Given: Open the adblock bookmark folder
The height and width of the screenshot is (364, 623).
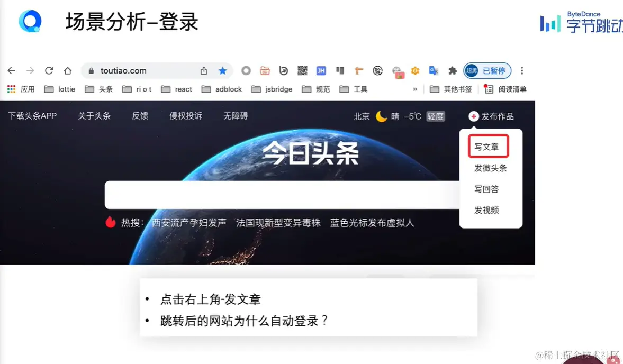Looking at the screenshot, I should (222, 89).
